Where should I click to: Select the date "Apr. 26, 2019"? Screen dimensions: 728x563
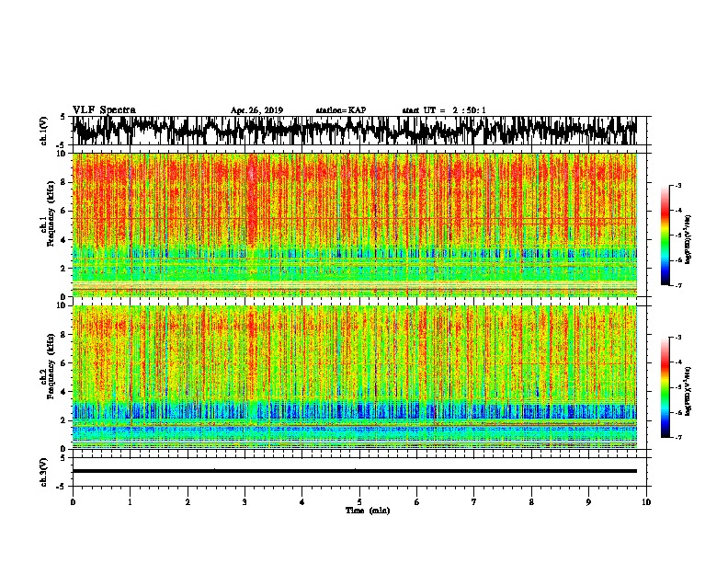coord(256,110)
